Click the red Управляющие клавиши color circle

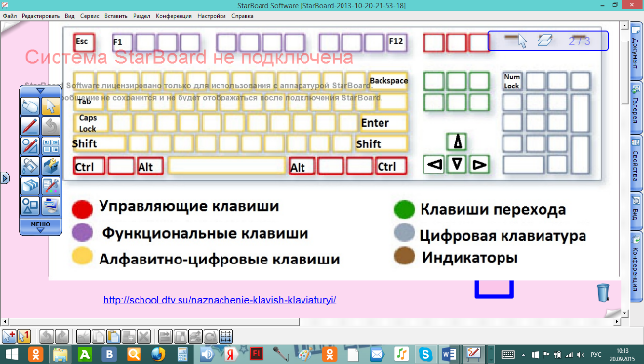click(x=82, y=209)
